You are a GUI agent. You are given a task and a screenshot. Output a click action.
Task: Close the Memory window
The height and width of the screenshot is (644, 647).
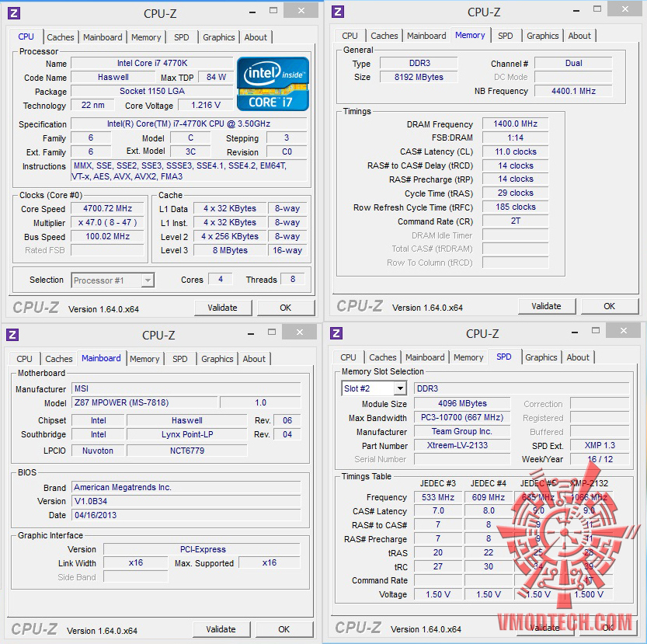(x=625, y=9)
